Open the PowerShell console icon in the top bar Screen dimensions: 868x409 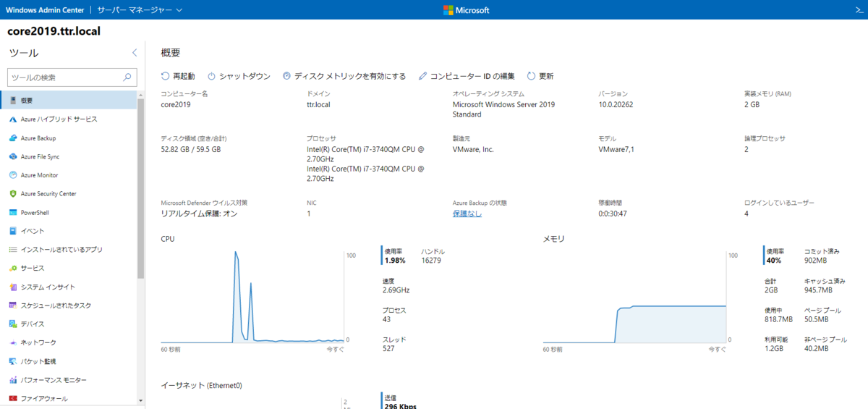(859, 10)
